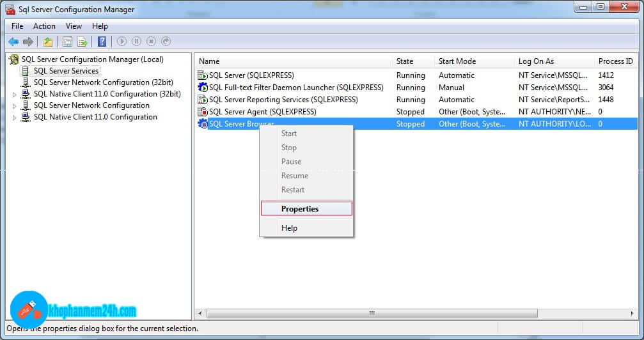The image size is (644, 340).
Task: Select Help in the context menu
Action: point(289,228)
